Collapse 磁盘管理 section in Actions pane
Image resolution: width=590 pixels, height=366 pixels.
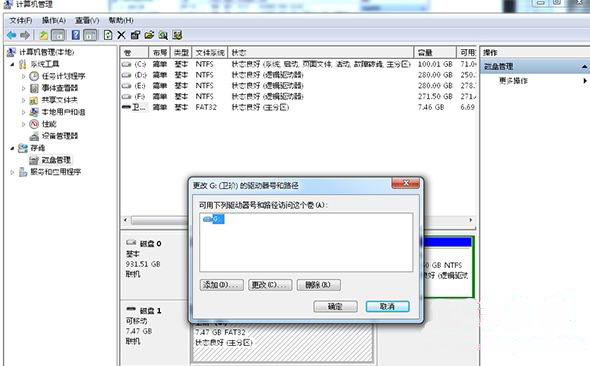584,67
